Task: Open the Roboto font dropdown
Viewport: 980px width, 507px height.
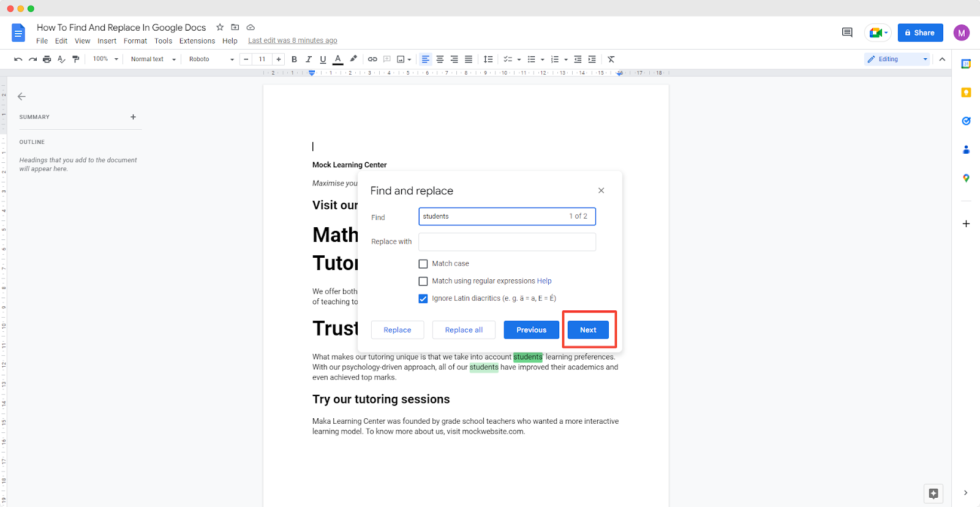Action: point(211,59)
